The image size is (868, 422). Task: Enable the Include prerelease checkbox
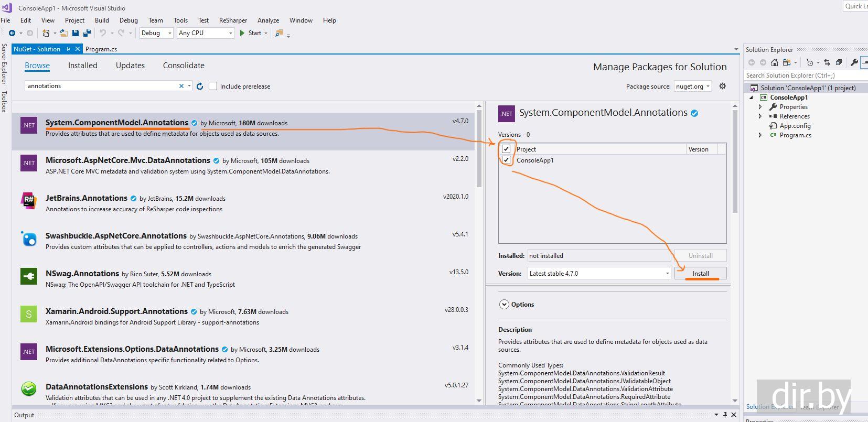pyautogui.click(x=213, y=86)
